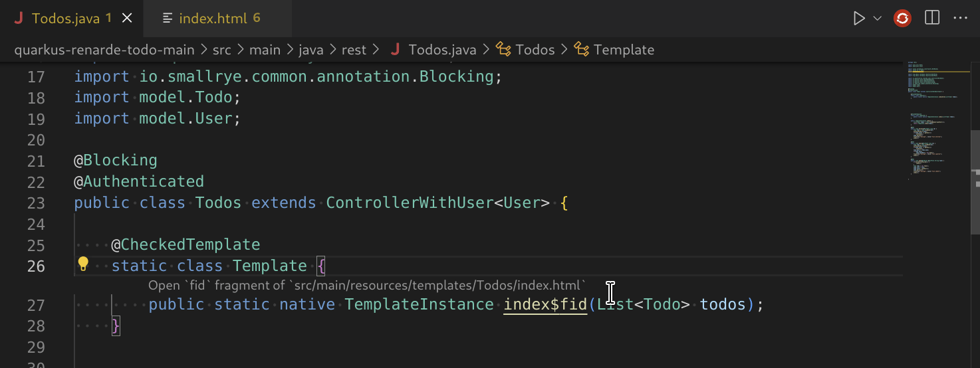
Task: Run the Java file with play button
Action: click(860, 19)
